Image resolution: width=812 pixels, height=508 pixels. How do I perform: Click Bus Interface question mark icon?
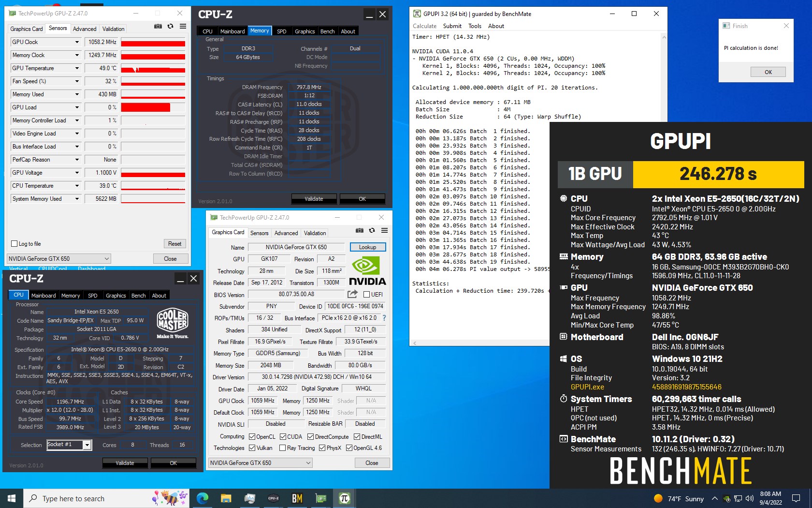tap(384, 318)
